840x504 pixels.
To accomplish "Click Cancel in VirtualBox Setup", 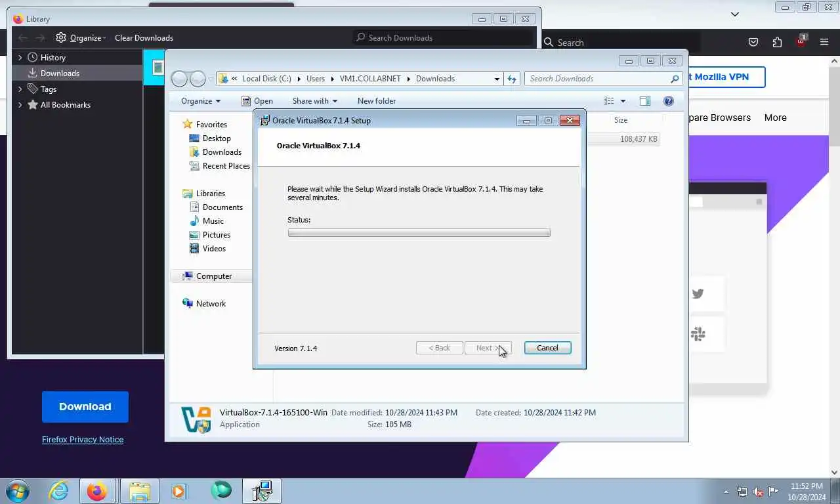I will pos(547,348).
